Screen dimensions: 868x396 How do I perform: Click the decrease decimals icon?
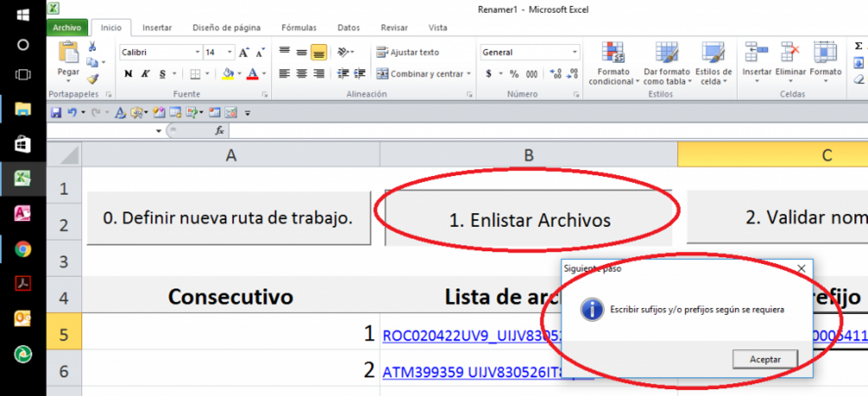(573, 73)
